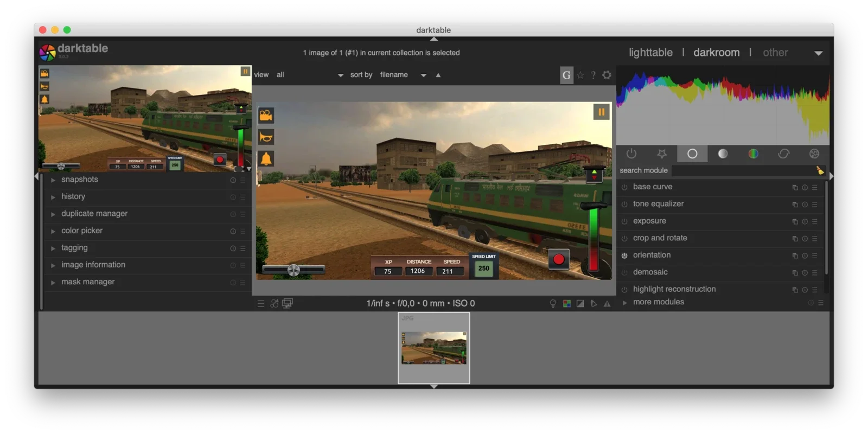868x434 pixels.
Task: Open presets menu for snapshots panel
Action: tap(243, 180)
